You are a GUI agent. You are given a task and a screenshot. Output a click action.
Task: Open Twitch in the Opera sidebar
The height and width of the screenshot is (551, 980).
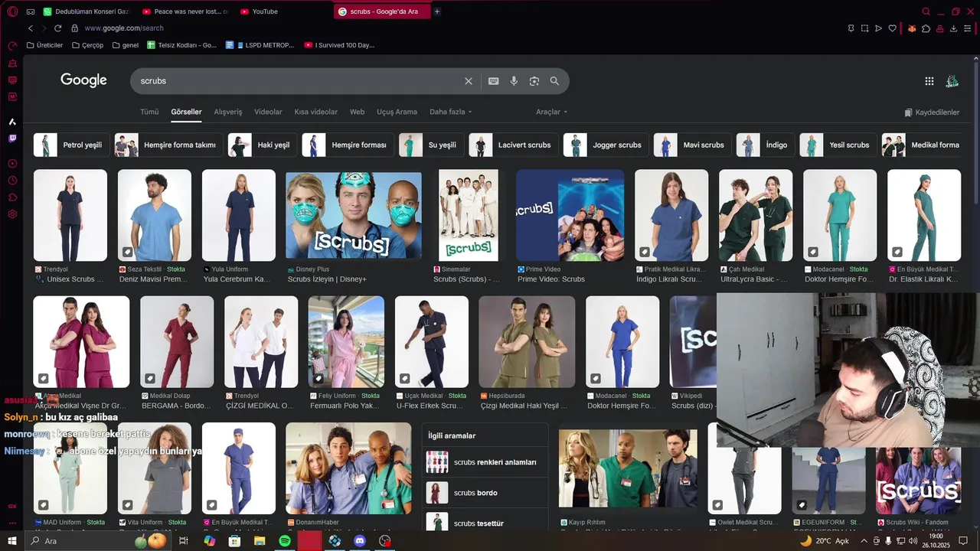pyautogui.click(x=12, y=139)
